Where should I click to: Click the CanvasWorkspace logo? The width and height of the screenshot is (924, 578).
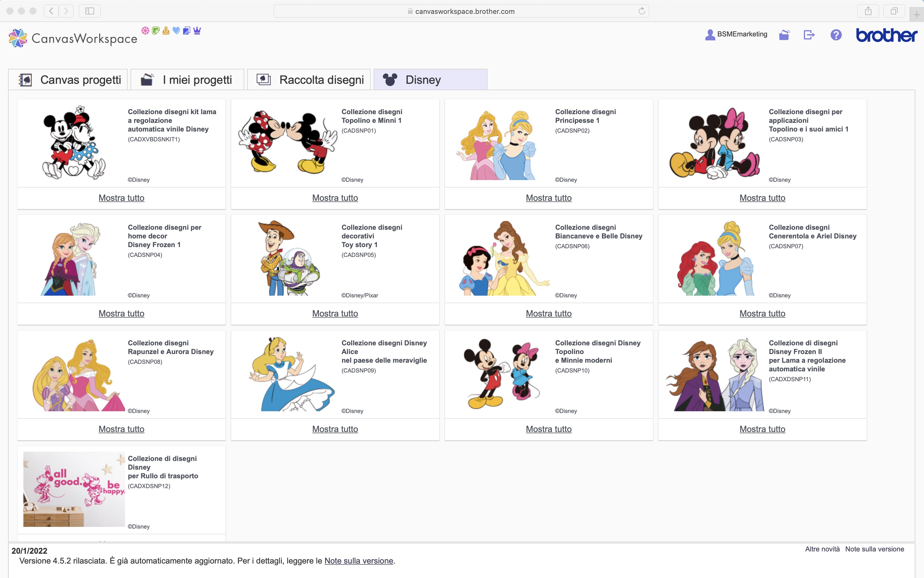pos(73,38)
